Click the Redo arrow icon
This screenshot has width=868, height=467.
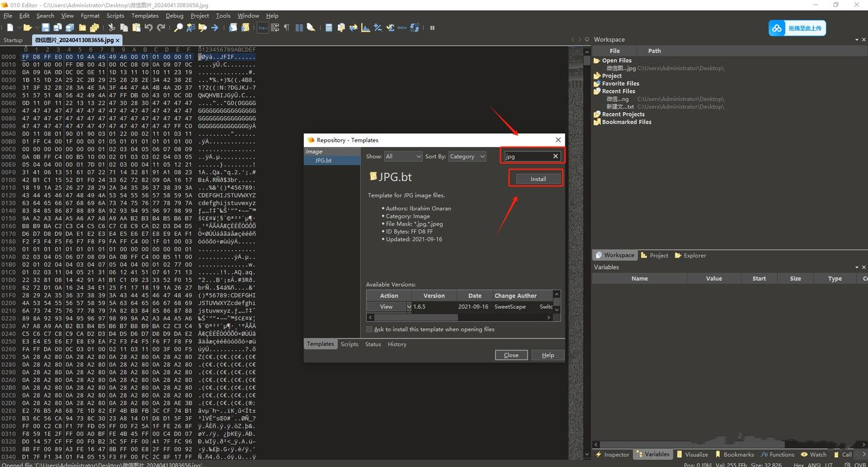click(161, 27)
